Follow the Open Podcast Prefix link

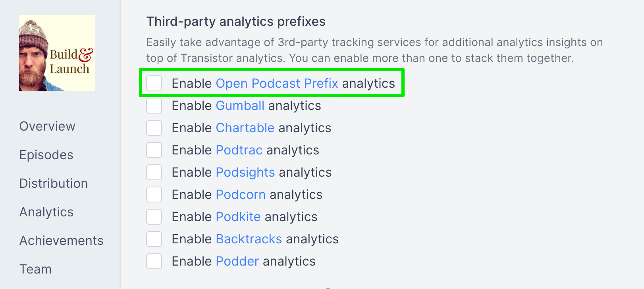[x=277, y=83]
